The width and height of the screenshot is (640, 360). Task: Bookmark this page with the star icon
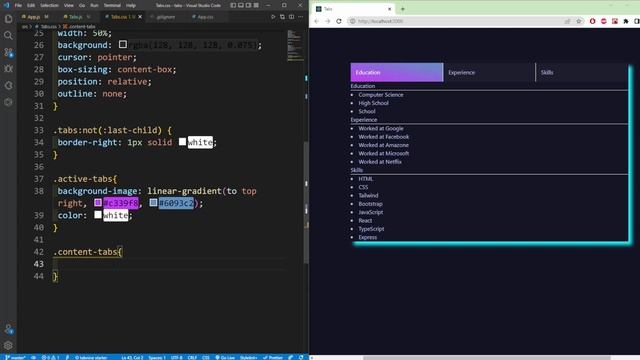579,21
